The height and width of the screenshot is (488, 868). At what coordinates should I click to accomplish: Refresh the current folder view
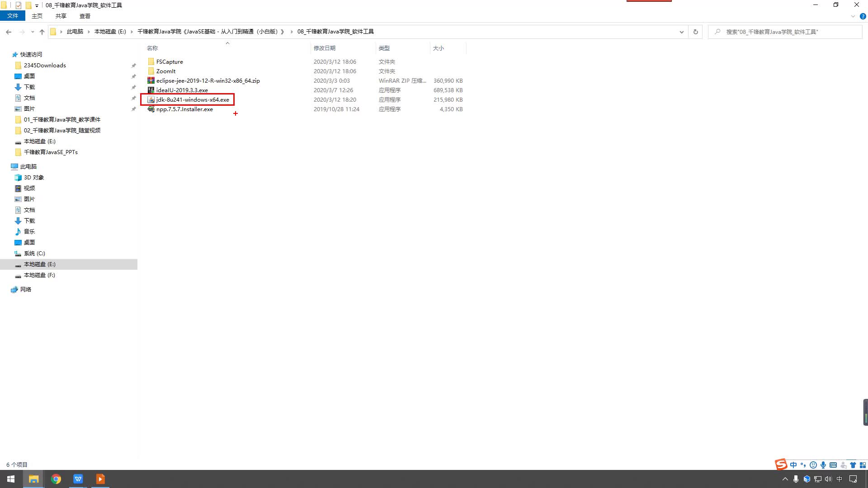pos(695,32)
